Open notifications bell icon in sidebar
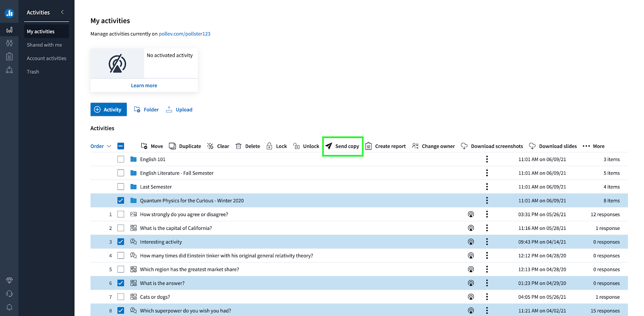Viewport: 644px width, 316px height. click(x=9, y=308)
